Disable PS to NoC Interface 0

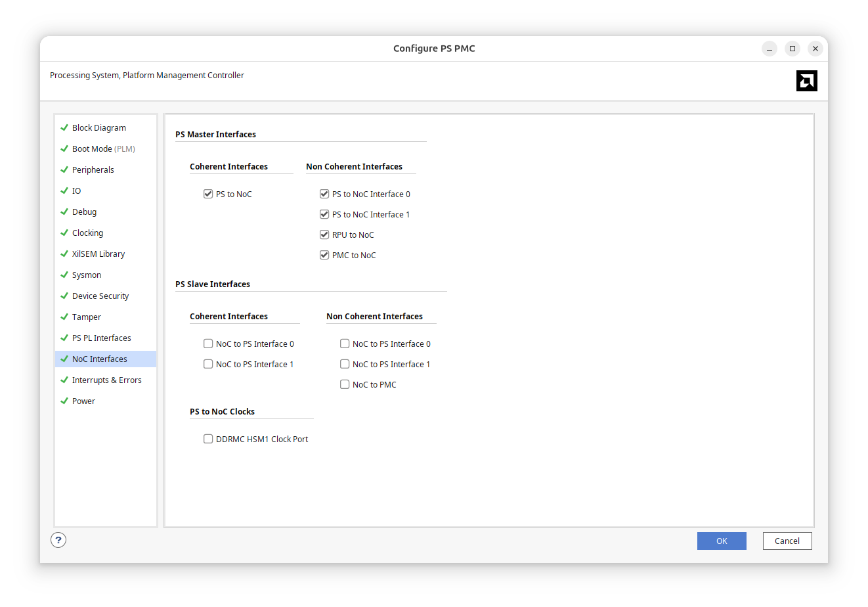point(324,194)
